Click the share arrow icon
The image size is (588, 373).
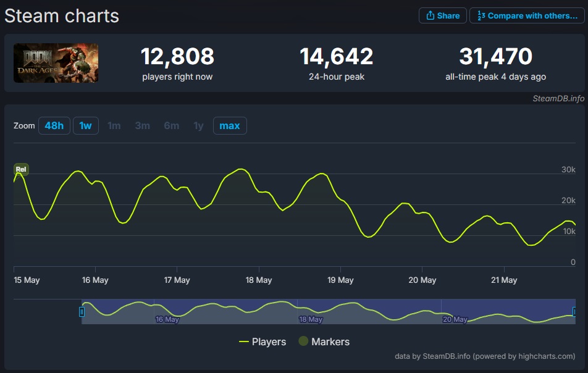[x=430, y=15]
